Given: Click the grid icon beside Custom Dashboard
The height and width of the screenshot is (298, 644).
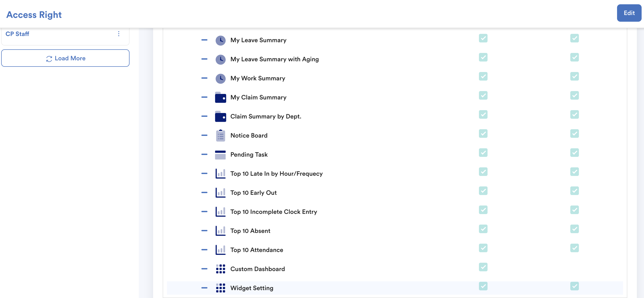Looking at the screenshot, I should click(220, 269).
